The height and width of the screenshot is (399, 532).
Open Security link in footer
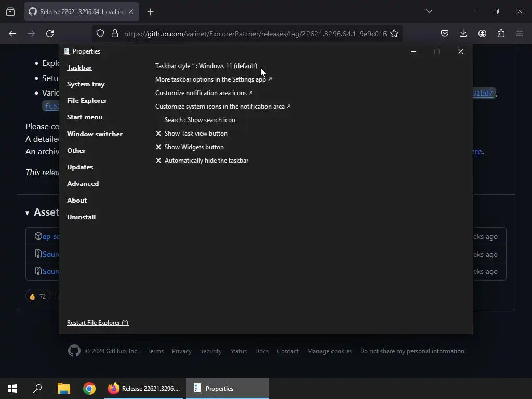pyautogui.click(x=211, y=351)
